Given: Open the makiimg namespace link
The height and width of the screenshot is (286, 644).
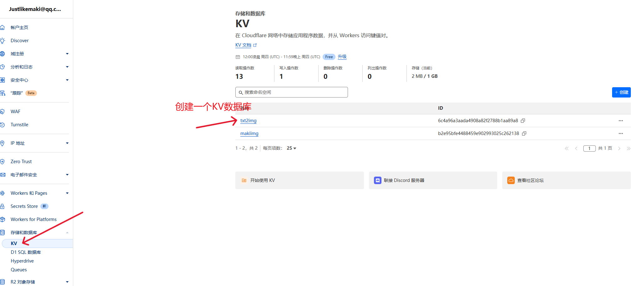Looking at the screenshot, I should tap(249, 133).
